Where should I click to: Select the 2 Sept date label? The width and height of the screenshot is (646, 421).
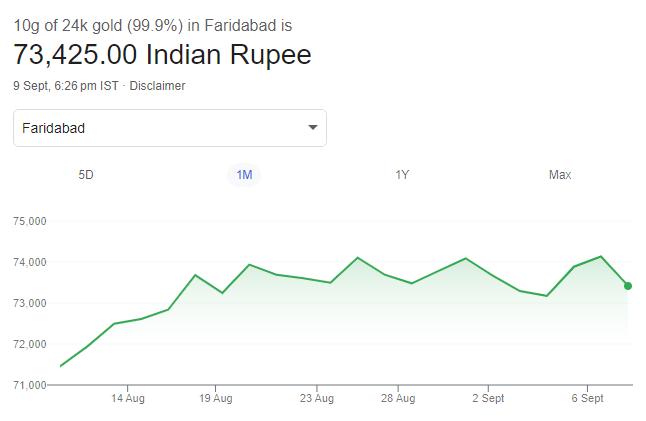point(488,399)
